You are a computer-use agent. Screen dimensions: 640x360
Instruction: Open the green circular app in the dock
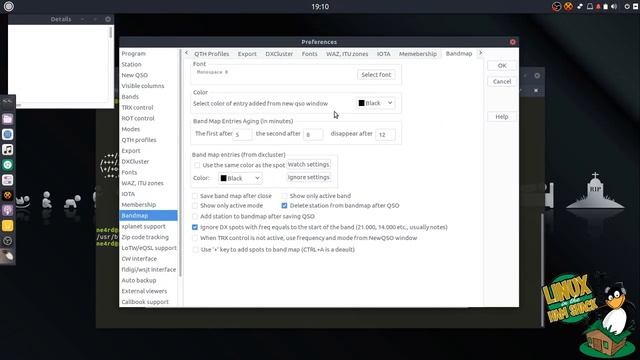point(7,165)
